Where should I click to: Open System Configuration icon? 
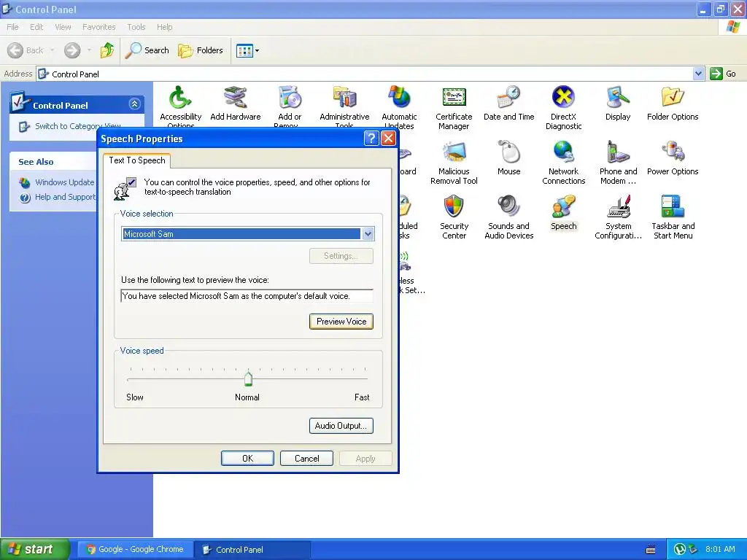click(x=618, y=206)
